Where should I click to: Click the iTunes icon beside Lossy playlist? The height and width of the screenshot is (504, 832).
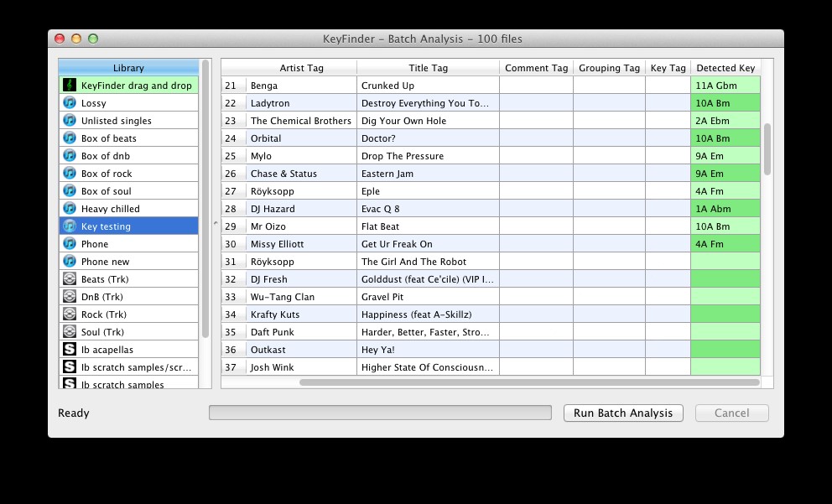pyautogui.click(x=70, y=103)
